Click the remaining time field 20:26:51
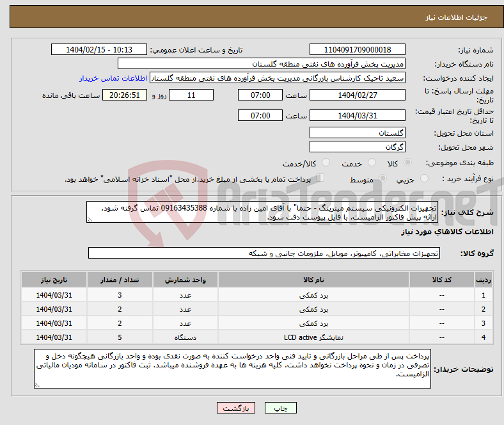Viewport: 504px width, 425px height. click(125, 95)
